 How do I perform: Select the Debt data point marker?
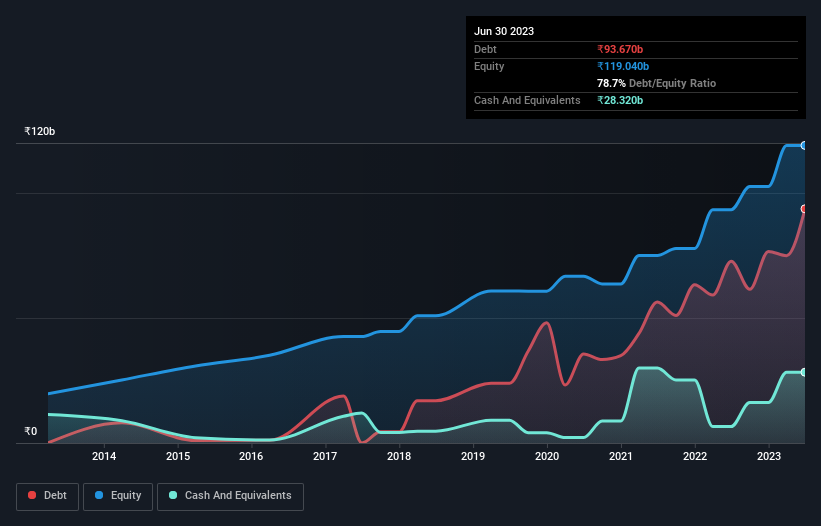[x=804, y=209]
